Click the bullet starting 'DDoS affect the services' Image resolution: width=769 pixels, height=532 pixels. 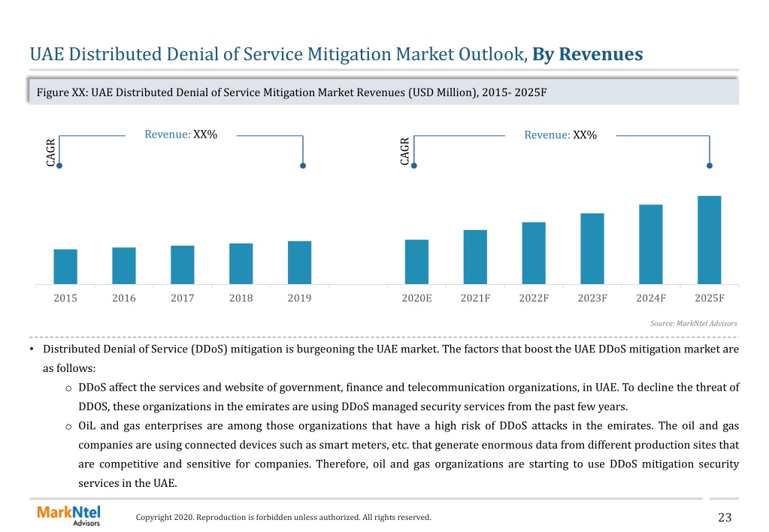click(x=402, y=397)
